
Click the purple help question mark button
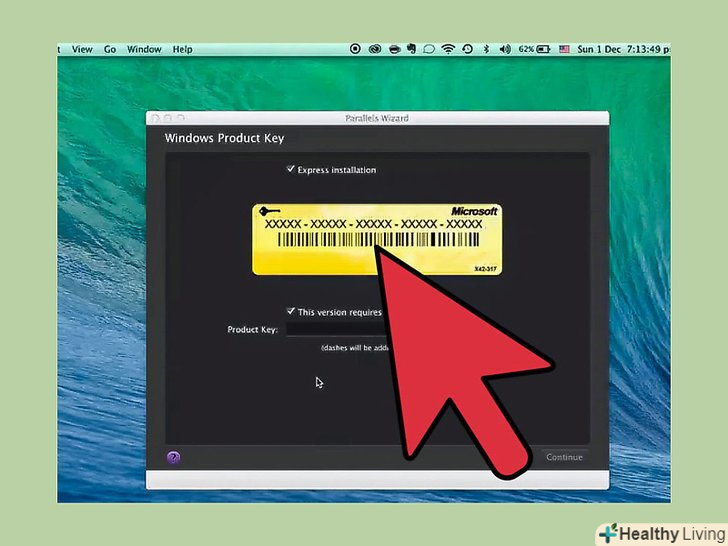[x=173, y=457]
